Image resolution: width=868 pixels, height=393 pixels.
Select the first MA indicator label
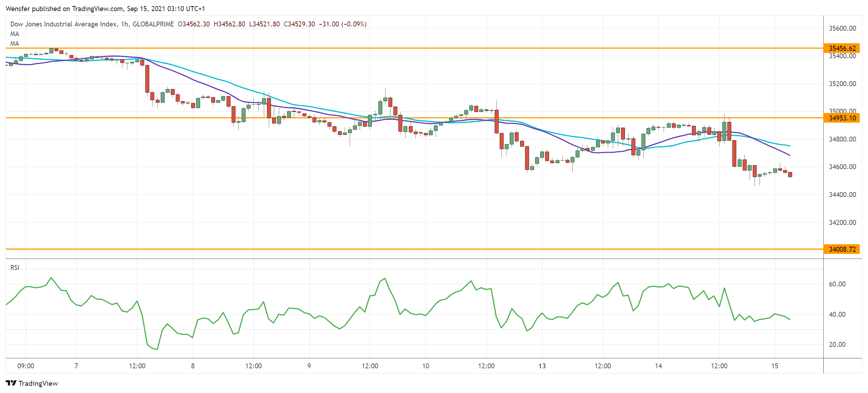15,34
